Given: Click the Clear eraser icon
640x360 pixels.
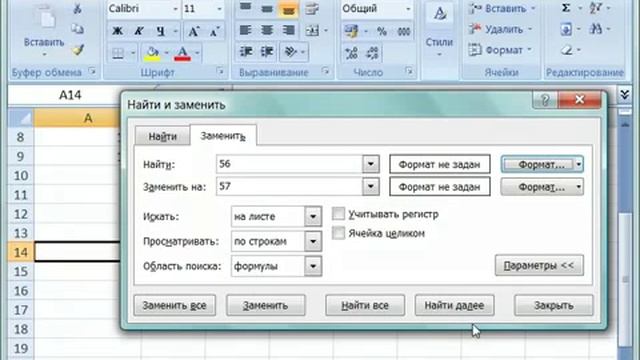Looking at the screenshot, I should click(x=567, y=50).
